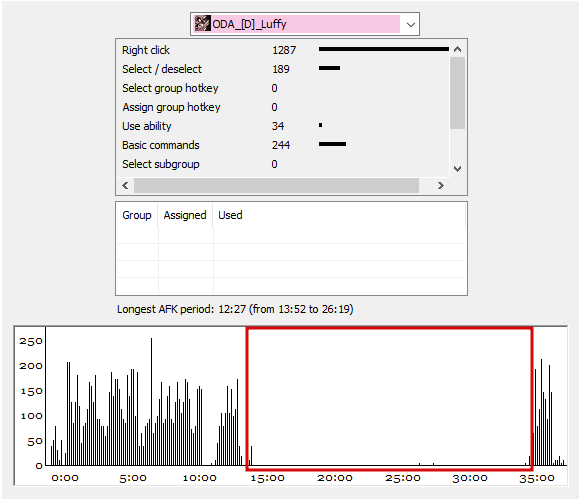Click the action list's scroll up arrow
Image resolution: width=582 pixels, height=502 pixels.
pos(458,49)
